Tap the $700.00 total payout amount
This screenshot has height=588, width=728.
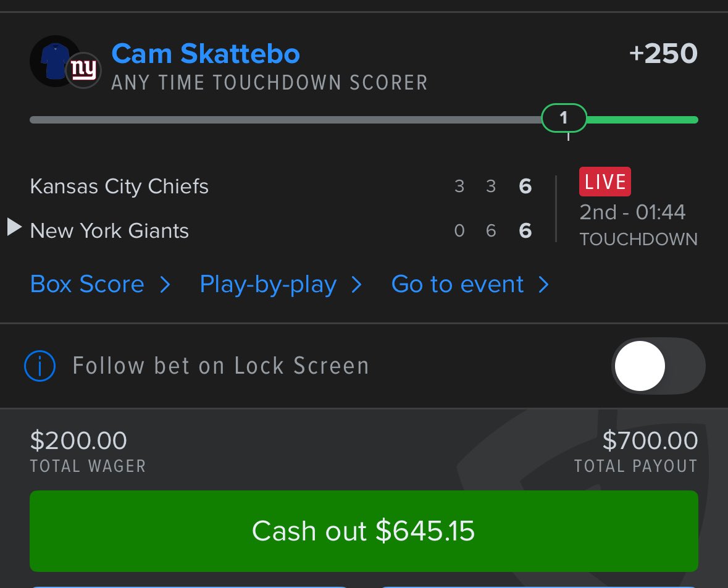tap(650, 441)
